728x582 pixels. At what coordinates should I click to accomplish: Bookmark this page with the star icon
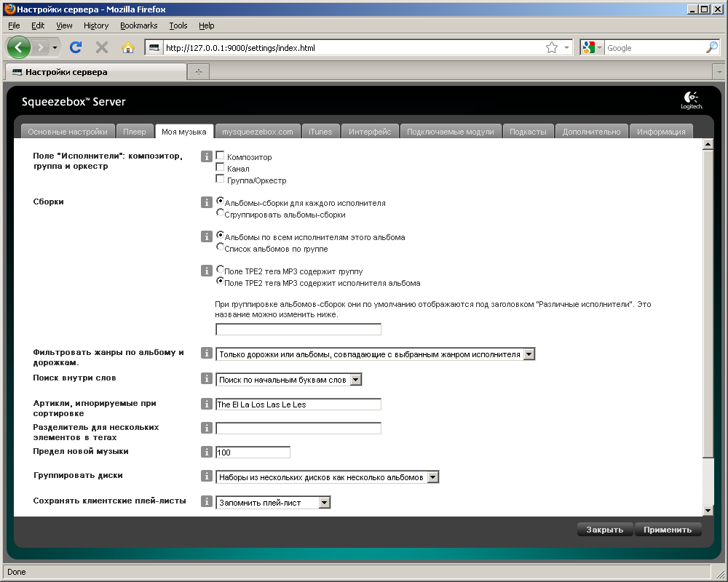552,47
